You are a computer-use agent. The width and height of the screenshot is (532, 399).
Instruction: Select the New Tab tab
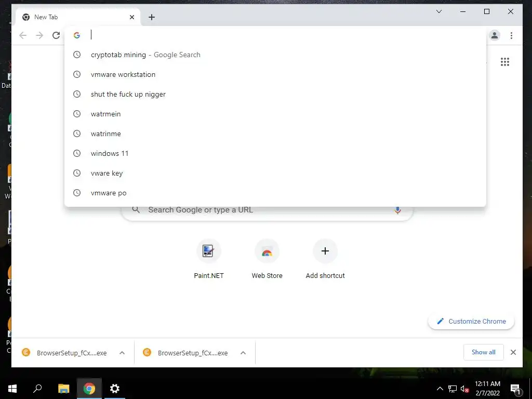[78, 17]
